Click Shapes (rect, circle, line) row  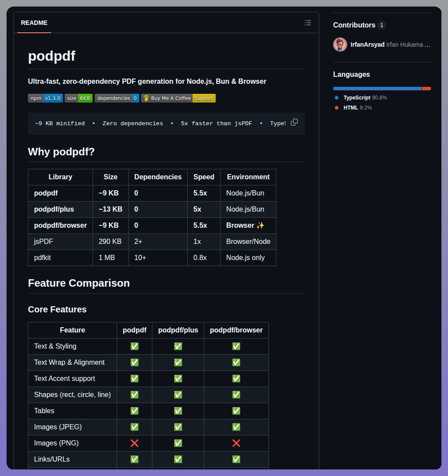click(x=148, y=395)
